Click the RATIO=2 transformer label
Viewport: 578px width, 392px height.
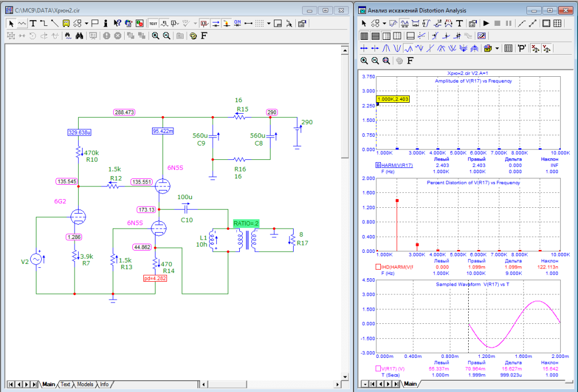pos(246,223)
